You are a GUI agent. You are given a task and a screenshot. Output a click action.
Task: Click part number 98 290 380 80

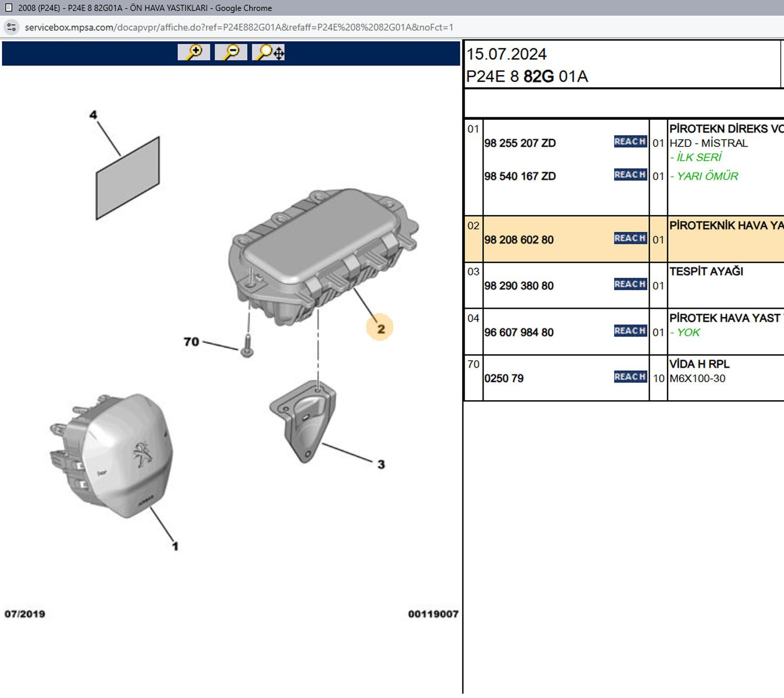(519, 286)
